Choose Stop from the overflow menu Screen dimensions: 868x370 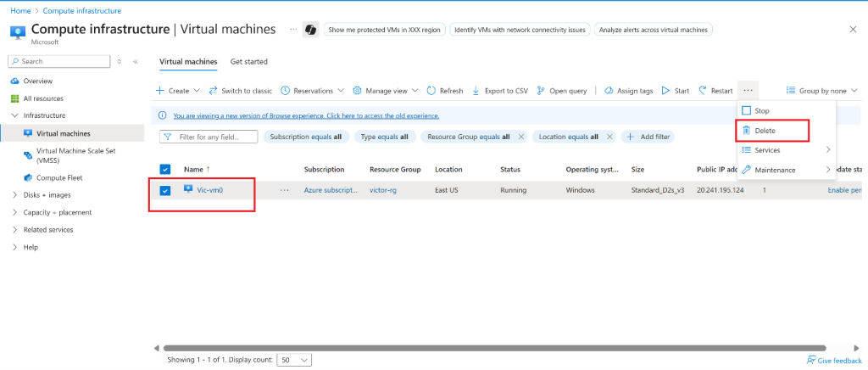pyautogui.click(x=786, y=111)
